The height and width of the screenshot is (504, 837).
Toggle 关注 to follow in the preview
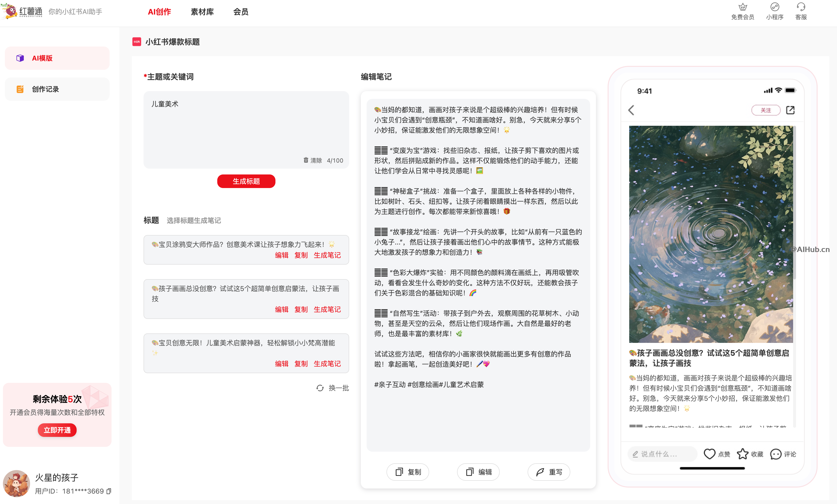coord(766,110)
